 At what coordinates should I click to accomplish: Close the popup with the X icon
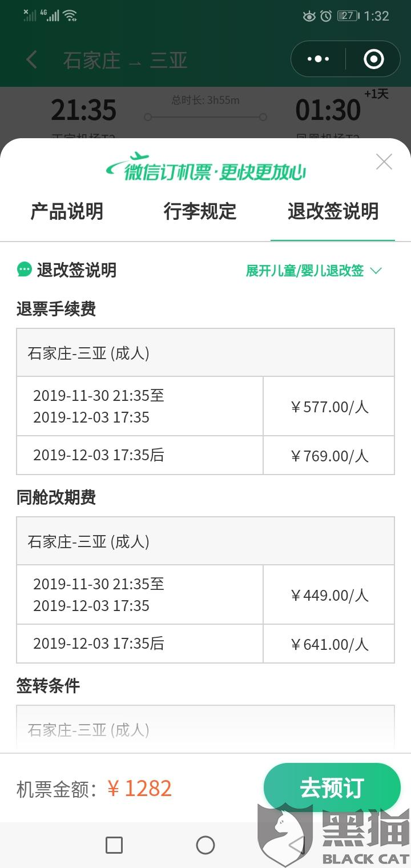point(384,162)
